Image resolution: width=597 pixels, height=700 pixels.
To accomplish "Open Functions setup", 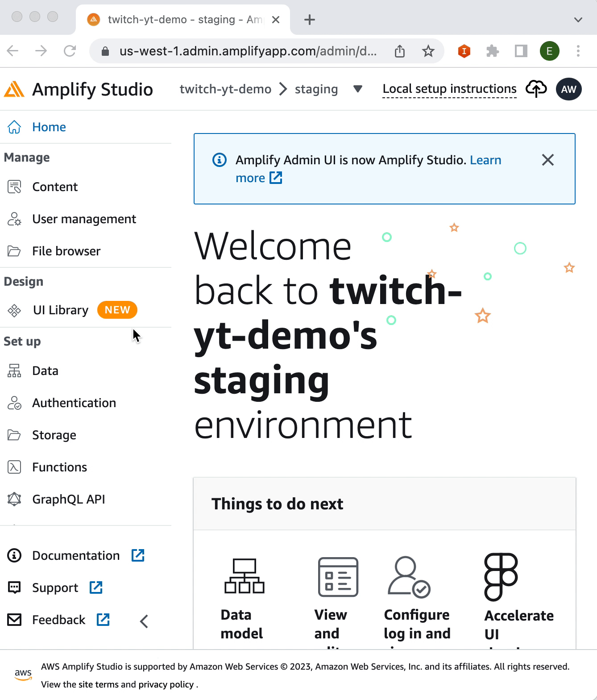I will 59,467.
